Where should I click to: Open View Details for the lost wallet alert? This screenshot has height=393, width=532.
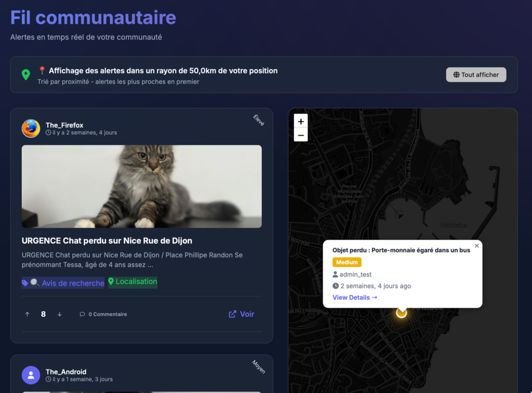coord(354,297)
